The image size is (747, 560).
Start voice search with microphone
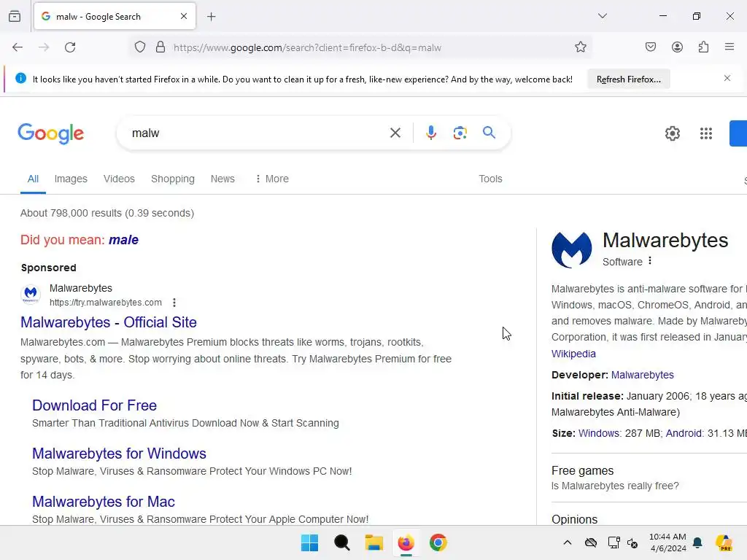click(431, 133)
